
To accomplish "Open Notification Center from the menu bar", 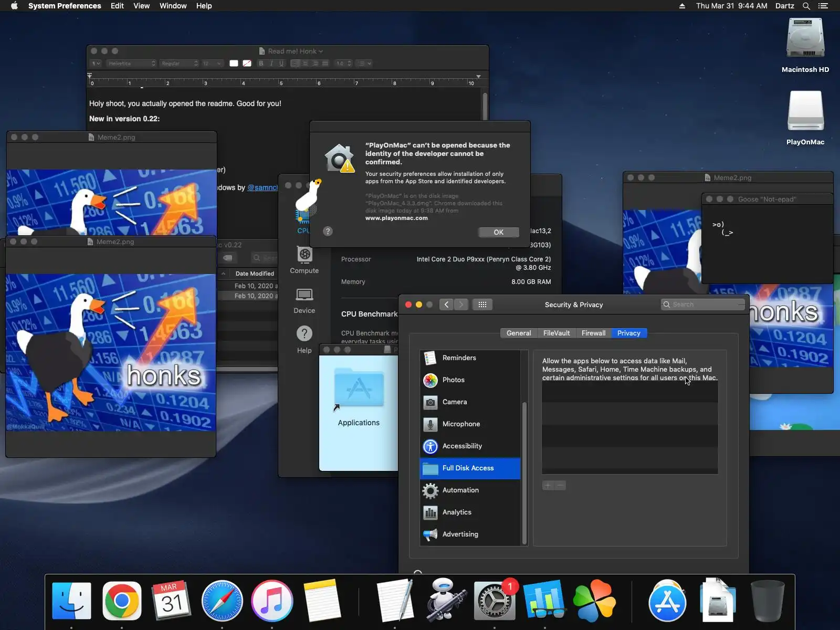I will point(823,6).
